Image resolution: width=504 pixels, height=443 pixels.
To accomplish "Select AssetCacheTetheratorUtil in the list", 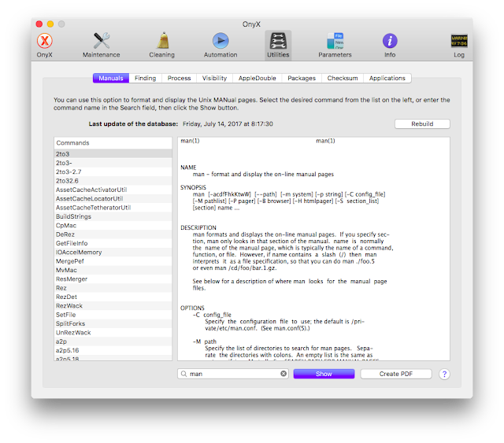I will click(x=113, y=208).
